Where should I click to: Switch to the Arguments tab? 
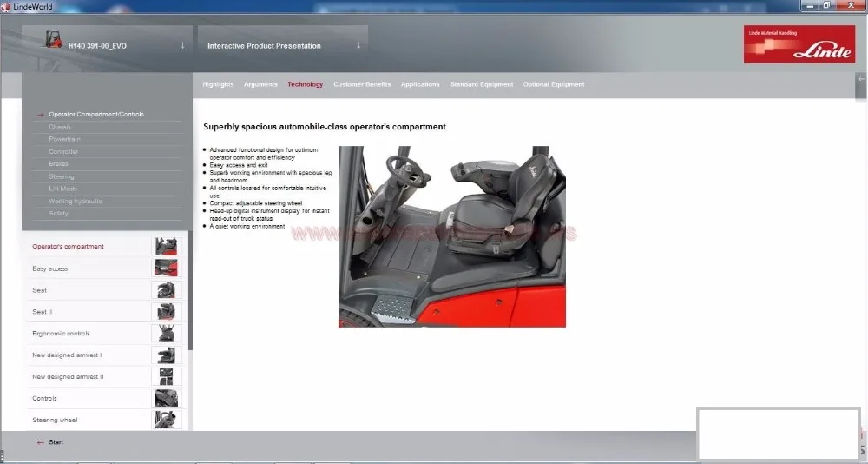click(260, 84)
